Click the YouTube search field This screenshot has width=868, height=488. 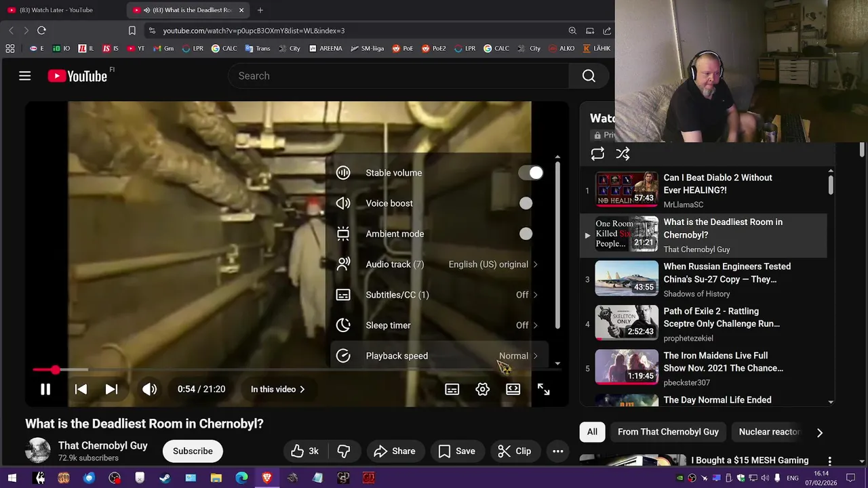[x=398, y=76]
